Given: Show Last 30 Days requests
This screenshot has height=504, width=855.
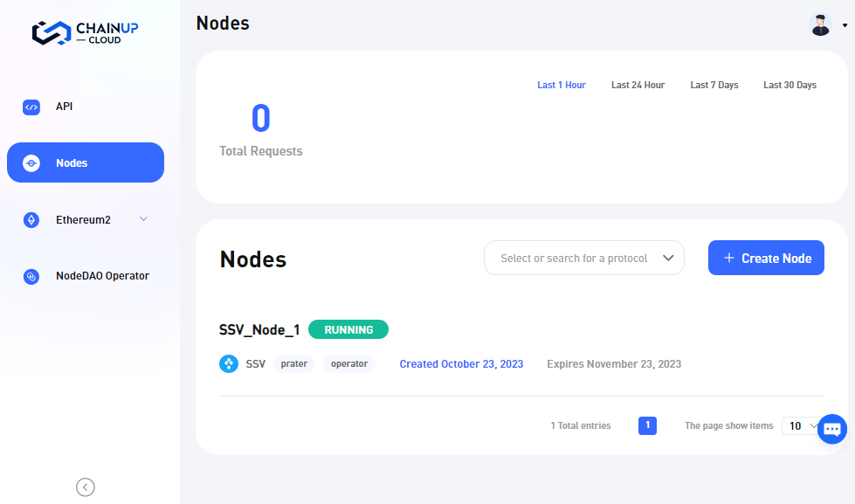Looking at the screenshot, I should (x=789, y=86).
